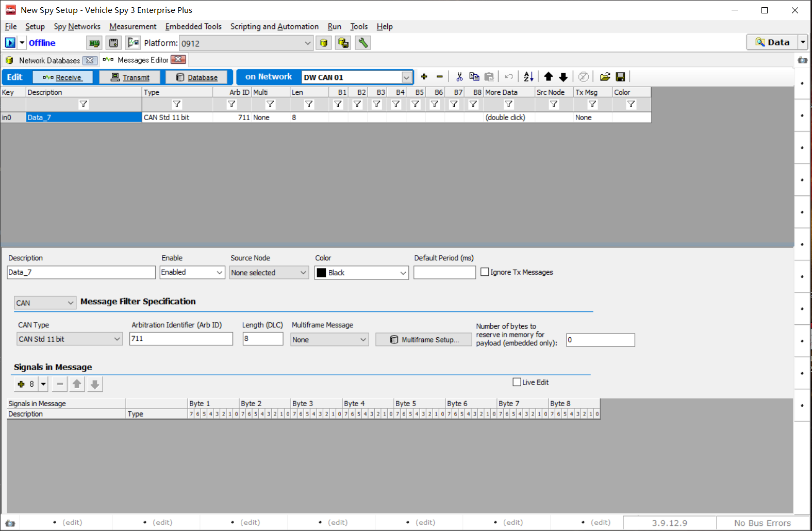Viewport: 812px width, 531px height.
Task: Expand the arrow beside the play button
Action: pos(22,43)
